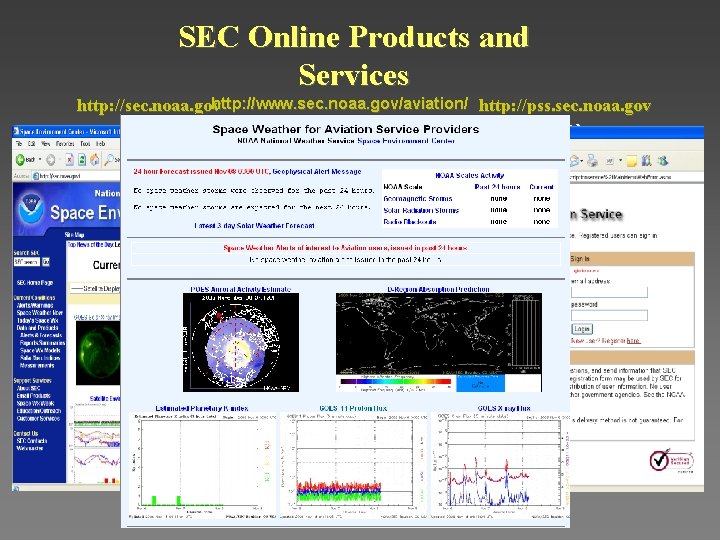Open SEC Home Page sidebar link

[35, 282]
